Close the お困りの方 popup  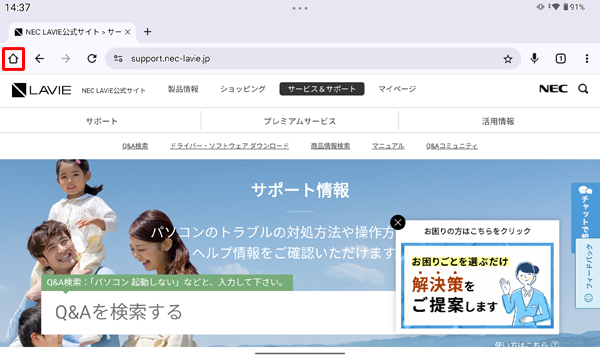pos(398,222)
